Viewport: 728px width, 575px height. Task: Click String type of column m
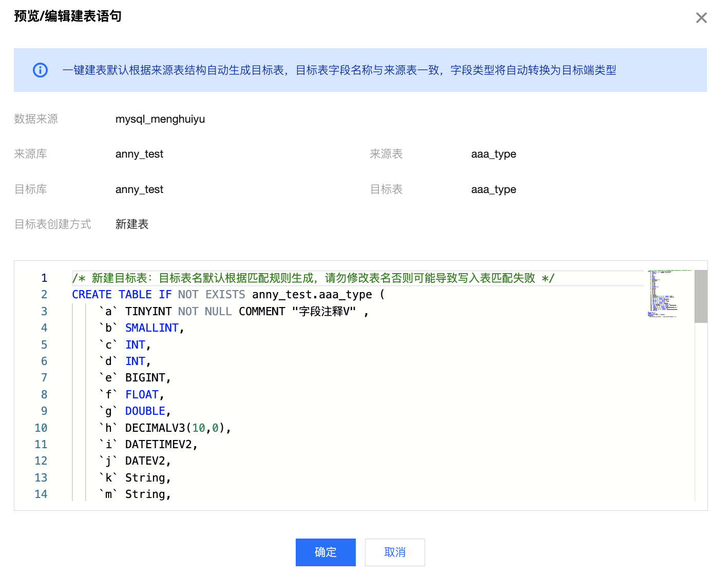tap(145, 494)
